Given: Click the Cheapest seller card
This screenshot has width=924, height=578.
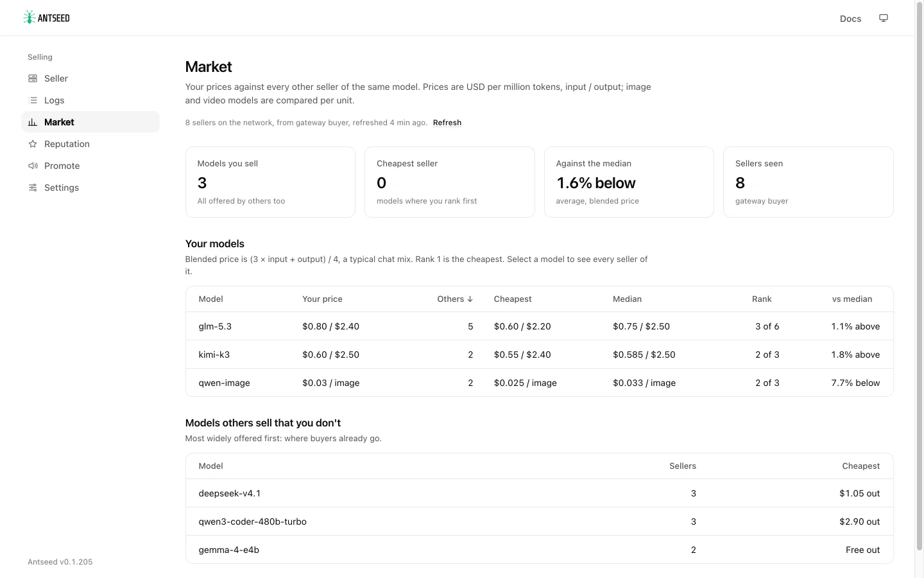Looking at the screenshot, I should click(x=449, y=182).
